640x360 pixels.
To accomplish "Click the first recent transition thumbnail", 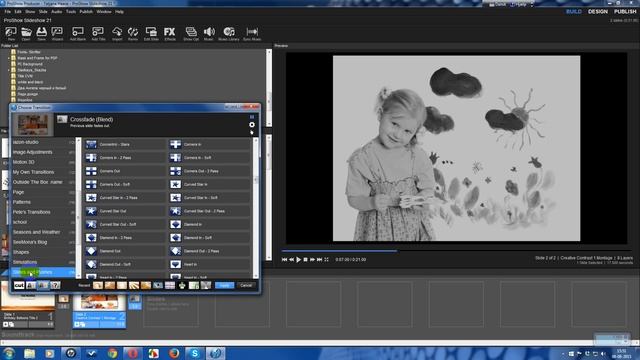I will [x=98, y=285].
